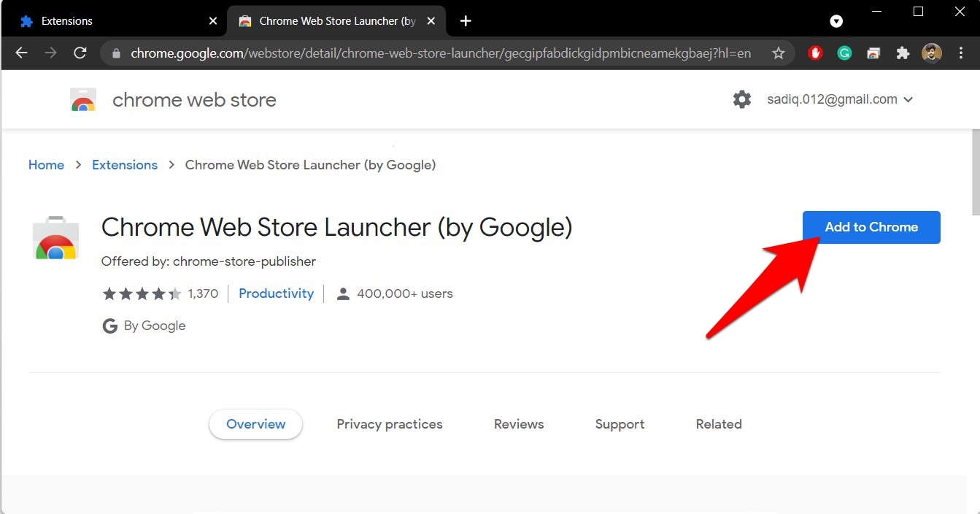Click the By Google badge

point(144,326)
